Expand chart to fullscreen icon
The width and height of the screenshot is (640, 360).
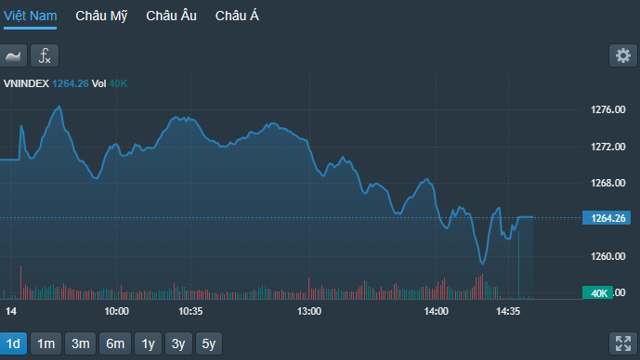coord(623,343)
